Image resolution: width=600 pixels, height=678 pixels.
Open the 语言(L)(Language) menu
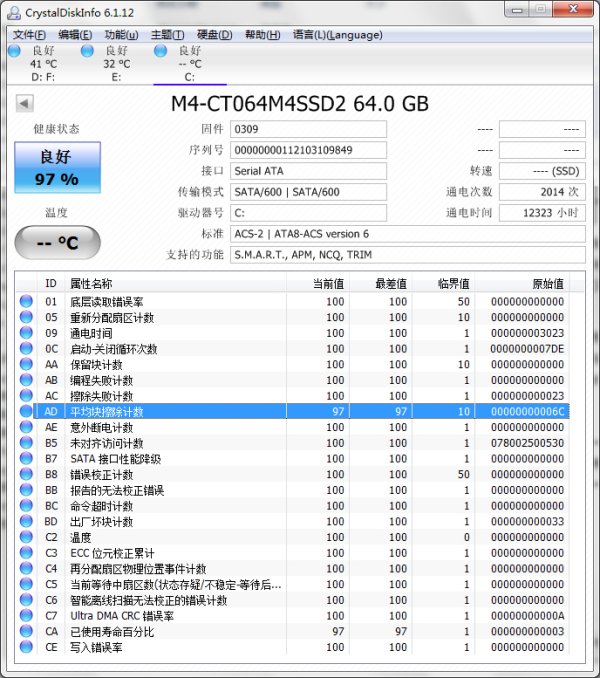coord(337,35)
